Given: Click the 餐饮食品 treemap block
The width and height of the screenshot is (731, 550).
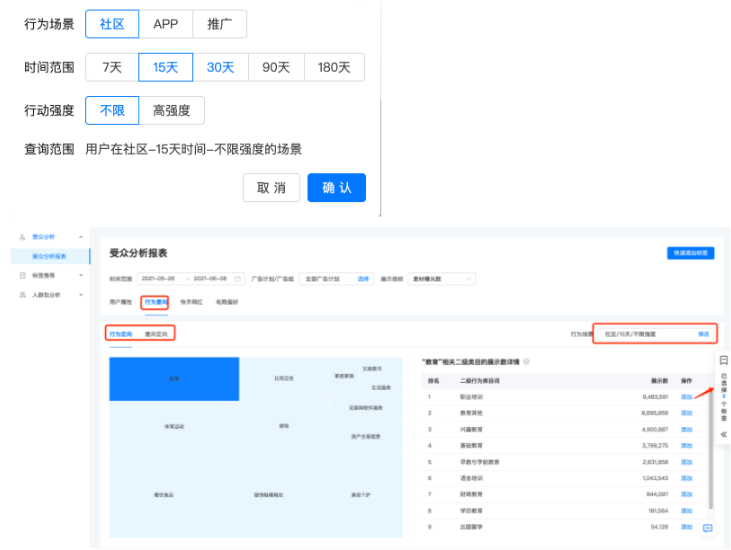Looking at the screenshot, I should click(x=164, y=495).
